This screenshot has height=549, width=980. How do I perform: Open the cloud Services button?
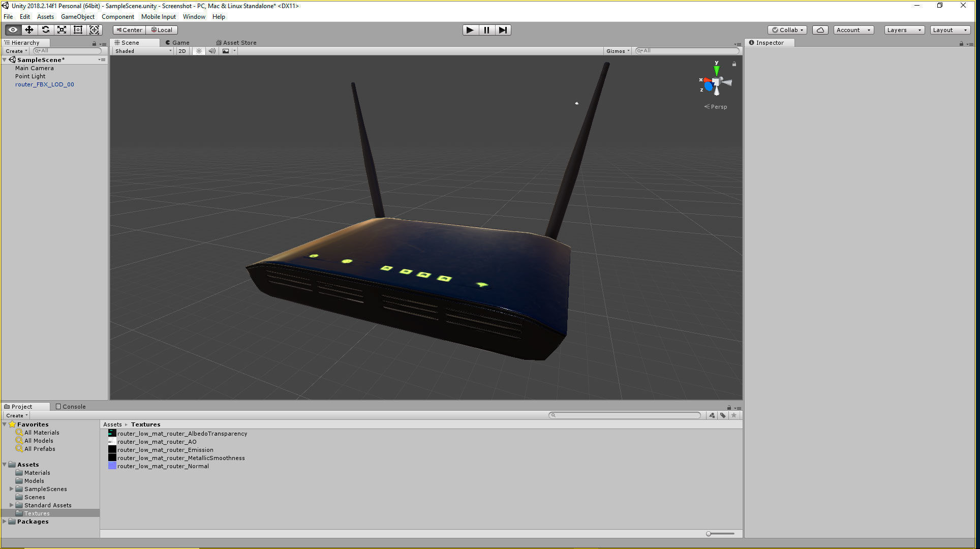[820, 30]
